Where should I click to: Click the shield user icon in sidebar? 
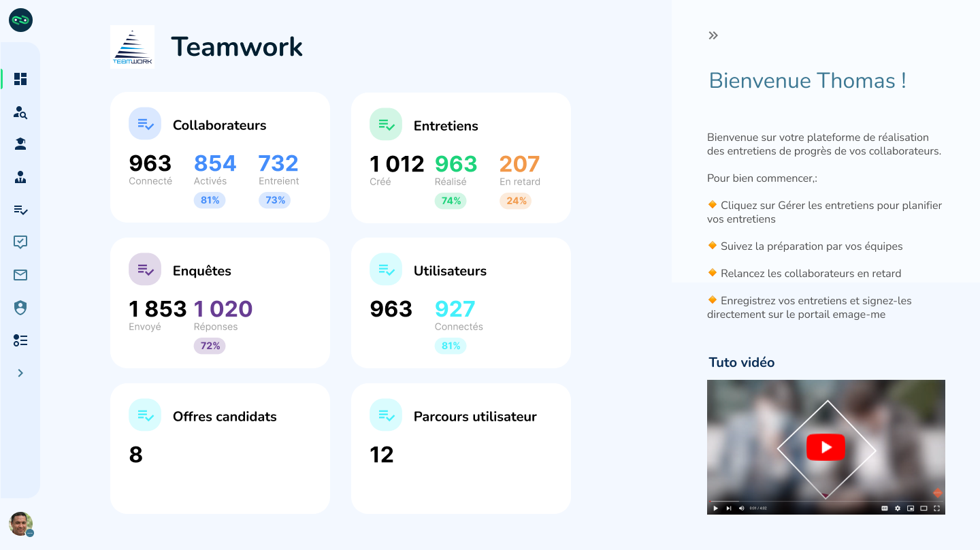pos(20,308)
